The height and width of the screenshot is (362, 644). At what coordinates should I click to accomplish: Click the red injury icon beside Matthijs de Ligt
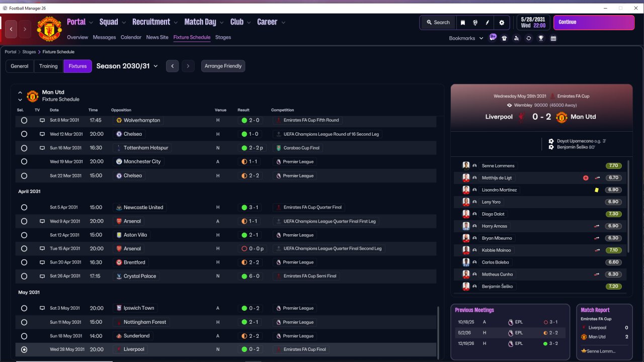[586, 178]
